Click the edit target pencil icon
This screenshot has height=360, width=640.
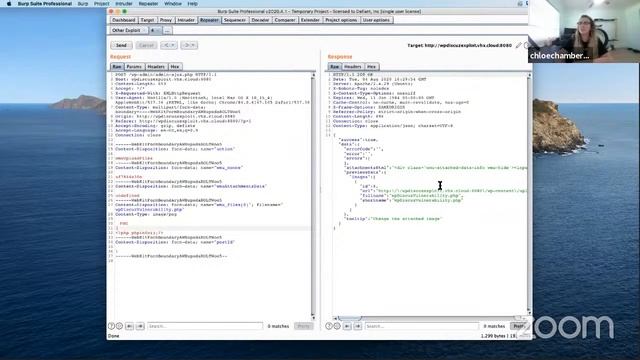click(x=518, y=46)
